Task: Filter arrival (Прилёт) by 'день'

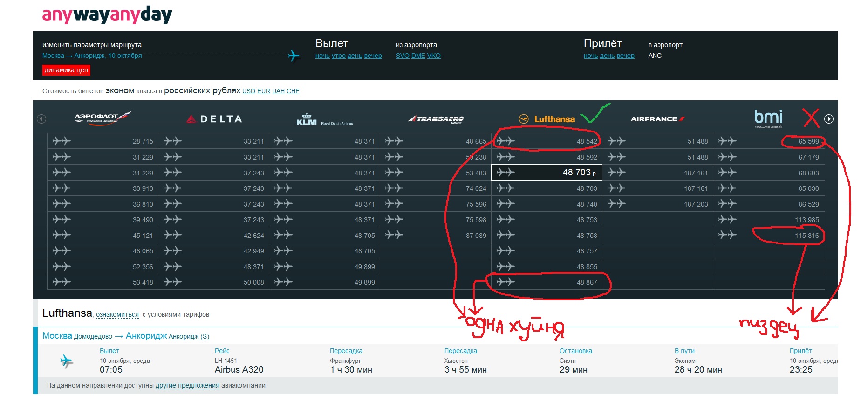Action: [x=607, y=56]
